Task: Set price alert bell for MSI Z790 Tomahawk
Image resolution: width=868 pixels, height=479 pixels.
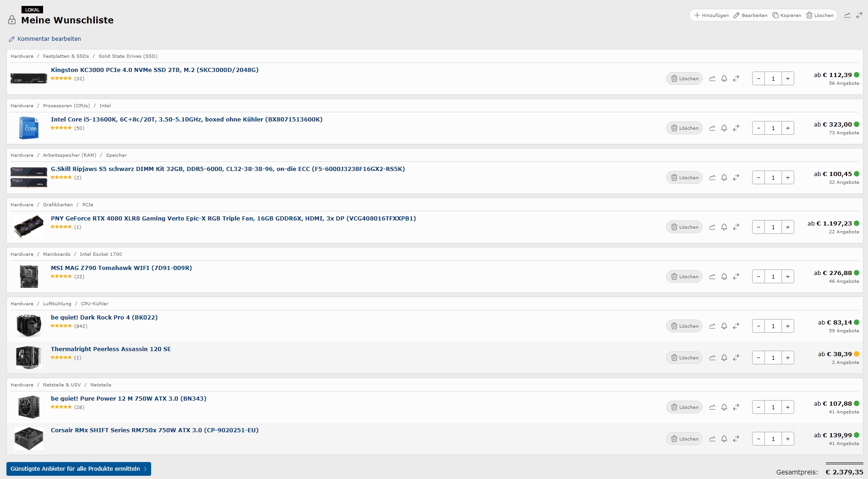Action: [x=724, y=276]
